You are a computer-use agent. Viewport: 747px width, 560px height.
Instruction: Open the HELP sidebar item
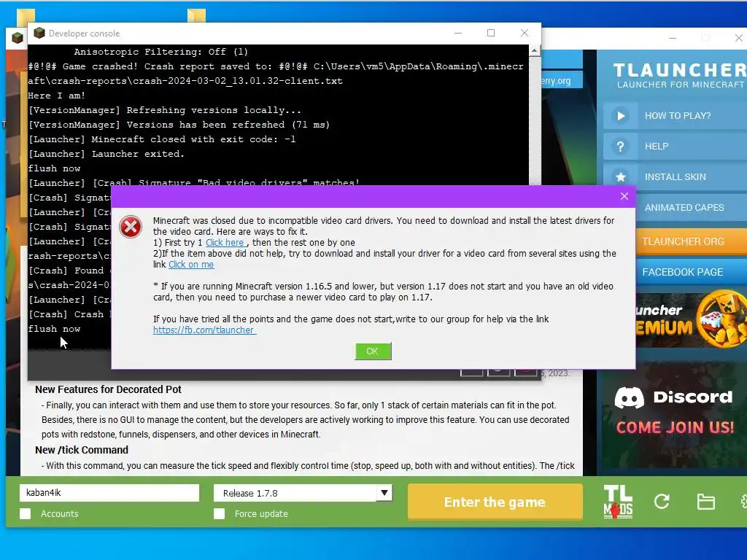pos(677,146)
